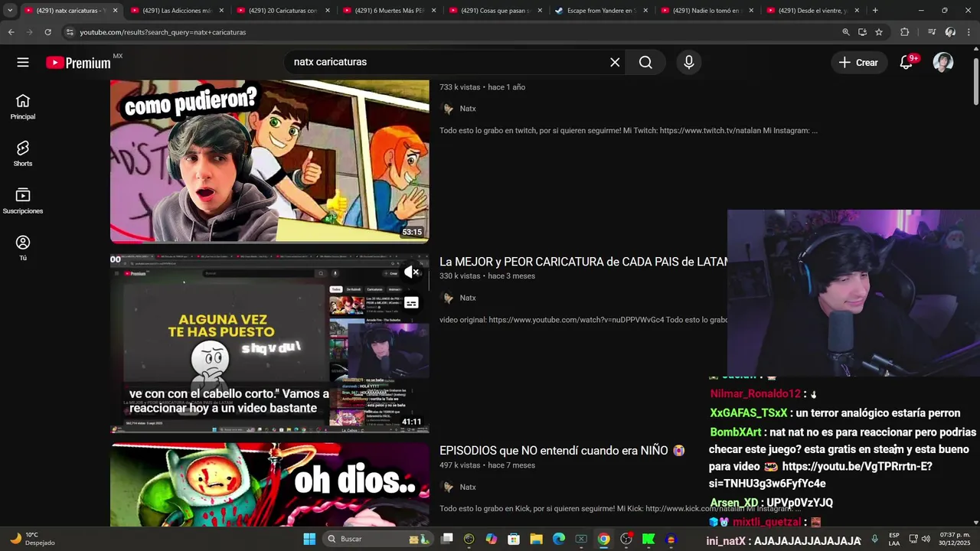Open the Crear upload menu
The width and height of the screenshot is (980, 551).
pyautogui.click(x=859, y=63)
